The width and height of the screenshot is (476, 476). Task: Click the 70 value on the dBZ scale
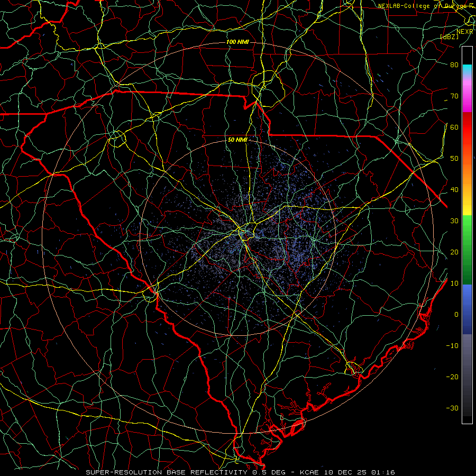(454, 96)
